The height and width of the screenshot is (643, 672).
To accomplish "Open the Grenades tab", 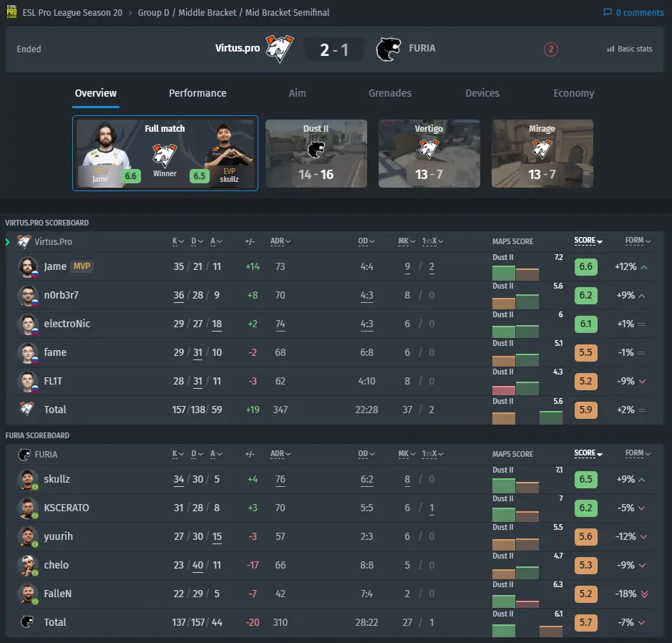I will [390, 94].
